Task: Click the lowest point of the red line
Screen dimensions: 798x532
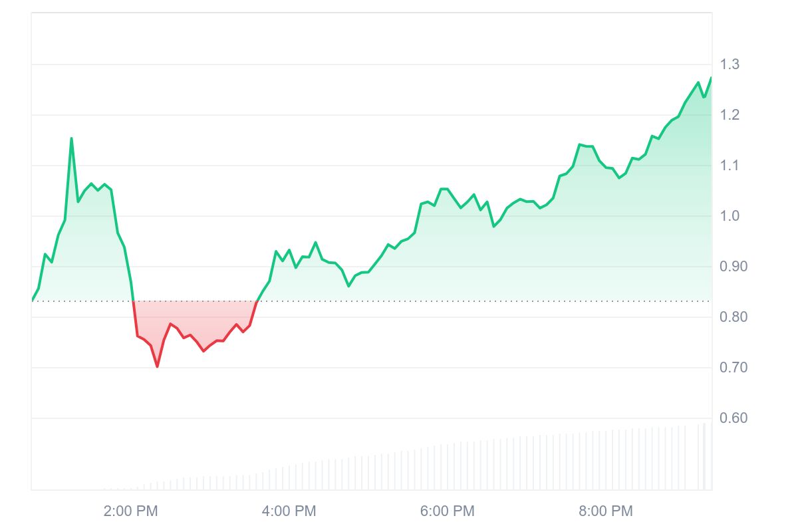Action: tap(157, 366)
